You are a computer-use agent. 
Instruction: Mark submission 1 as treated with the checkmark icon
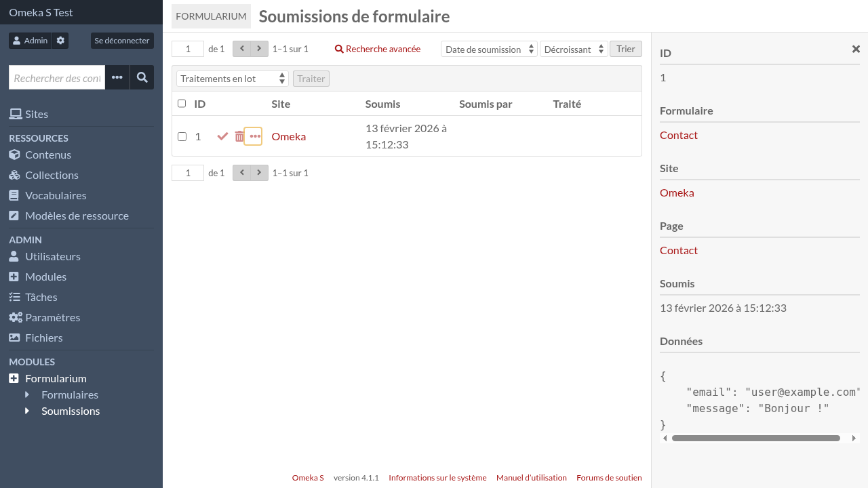click(x=222, y=136)
